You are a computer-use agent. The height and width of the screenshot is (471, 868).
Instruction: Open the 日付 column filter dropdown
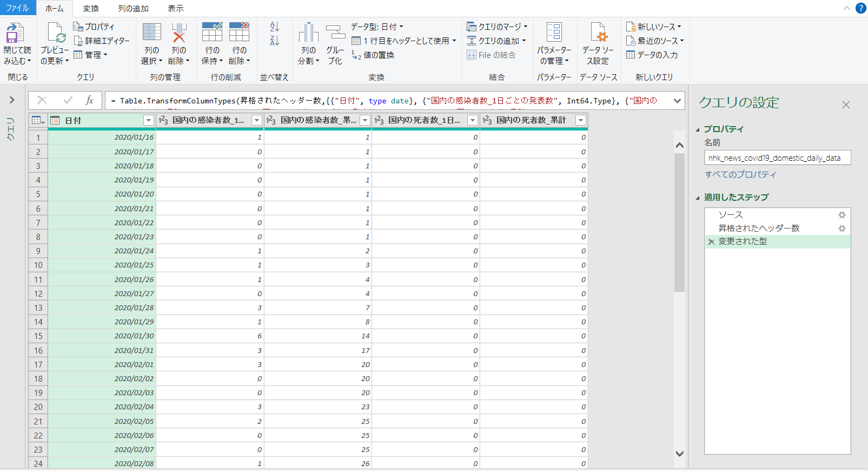(x=149, y=120)
